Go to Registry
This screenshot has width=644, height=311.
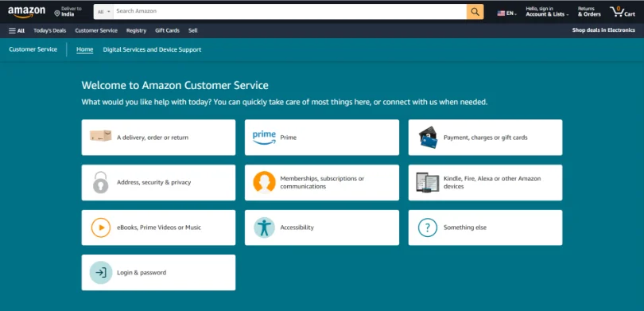point(136,30)
